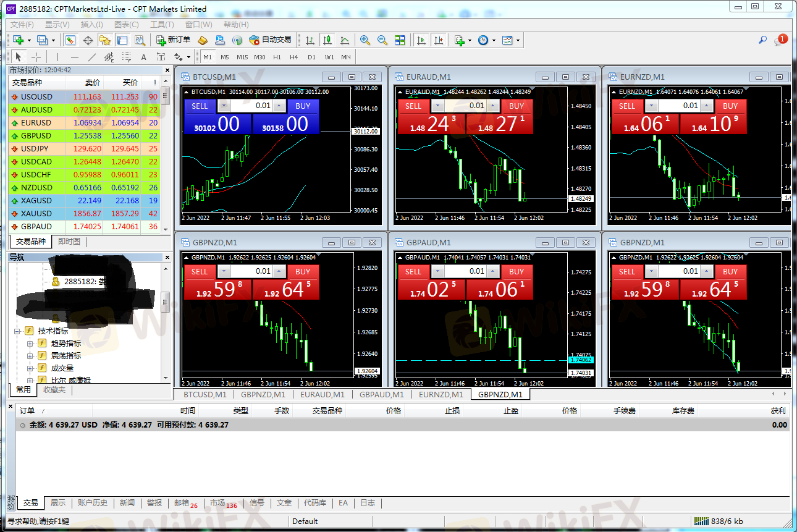Open the Signals radio-wave icon
Viewport: 797px width, 532px height.
[237, 40]
